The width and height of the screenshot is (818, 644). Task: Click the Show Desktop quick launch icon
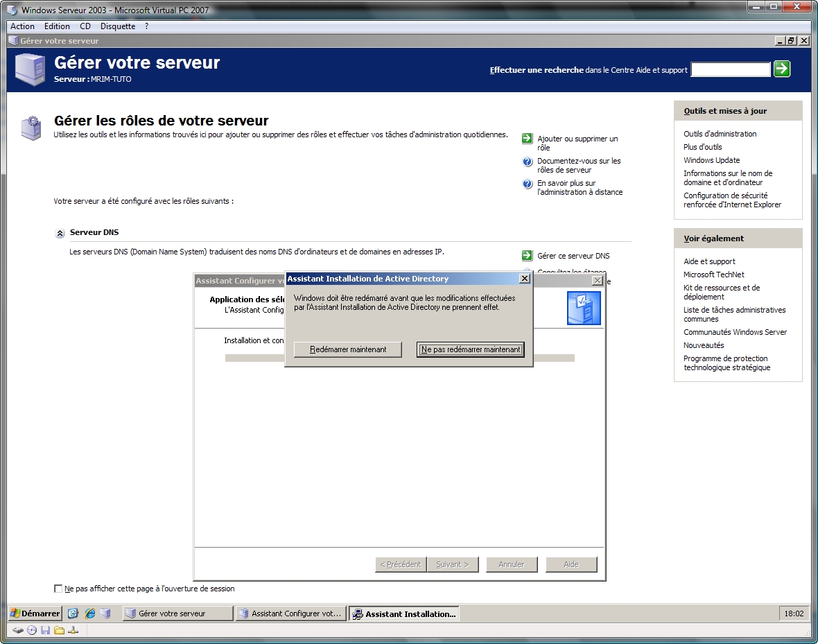73,613
